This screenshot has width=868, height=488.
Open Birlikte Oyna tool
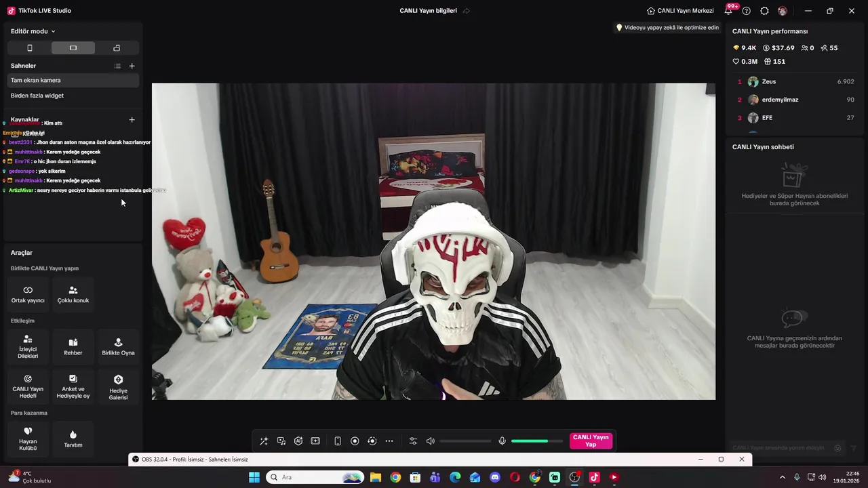[x=118, y=347]
